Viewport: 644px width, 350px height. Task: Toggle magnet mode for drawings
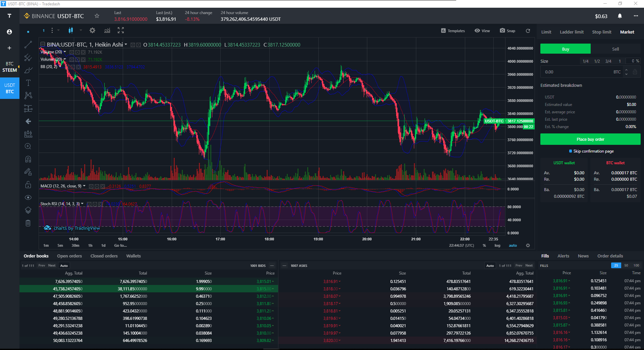[x=28, y=159]
